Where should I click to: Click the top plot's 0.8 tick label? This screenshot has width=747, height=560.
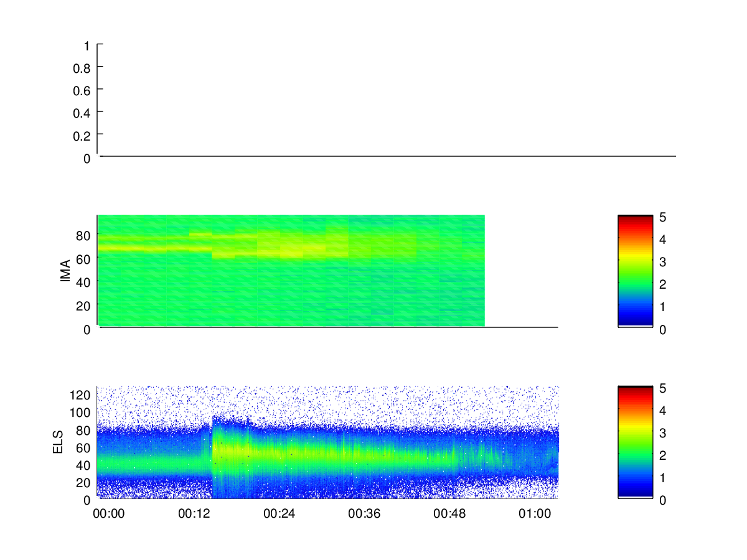coord(82,68)
